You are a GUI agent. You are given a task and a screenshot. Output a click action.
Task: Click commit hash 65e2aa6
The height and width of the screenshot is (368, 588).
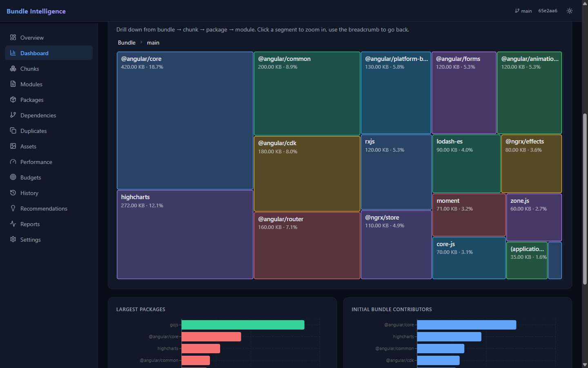coord(548,11)
